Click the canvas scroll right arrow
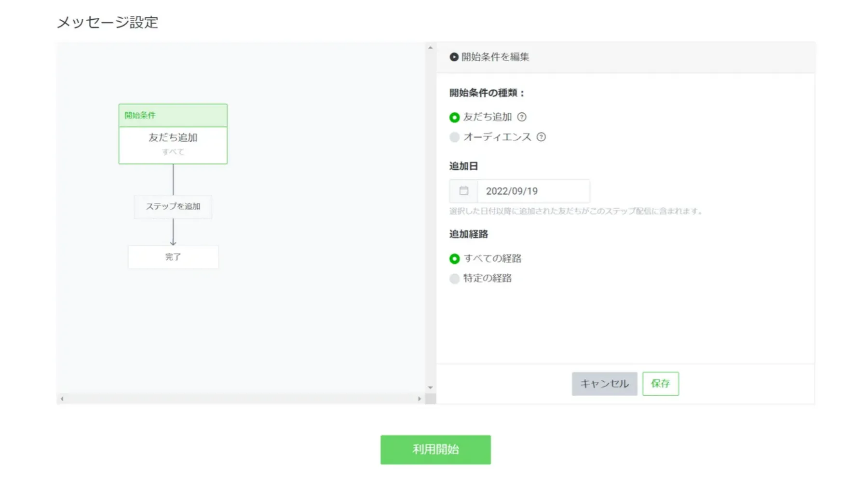 click(419, 399)
